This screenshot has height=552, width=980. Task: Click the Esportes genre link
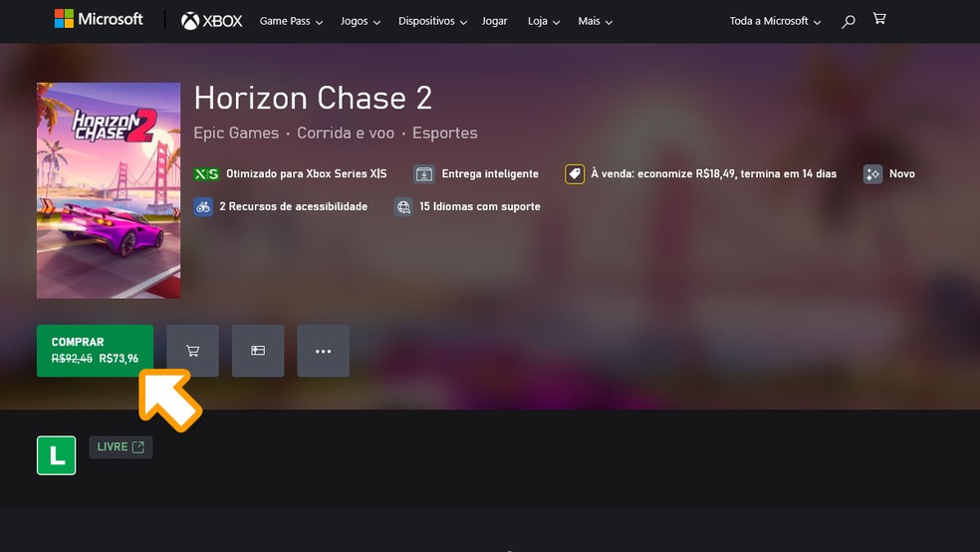(445, 133)
